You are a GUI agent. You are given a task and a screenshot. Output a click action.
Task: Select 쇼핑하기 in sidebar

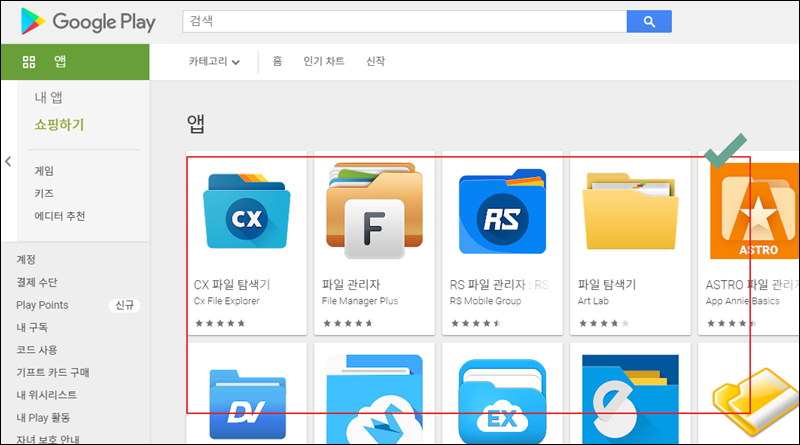(59, 125)
